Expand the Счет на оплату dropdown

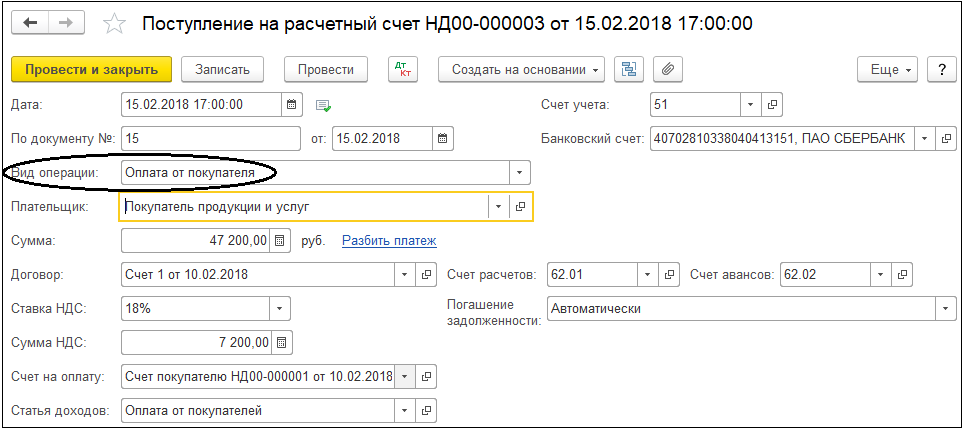(405, 376)
